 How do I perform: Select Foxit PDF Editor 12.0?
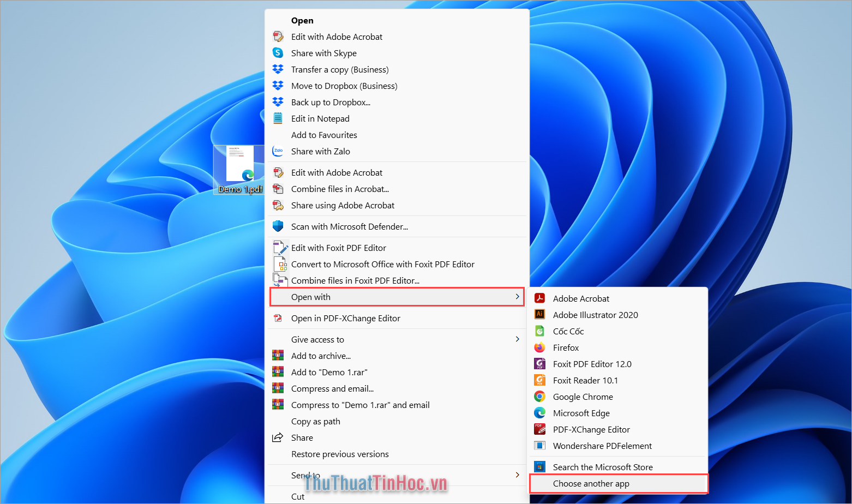click(592, 364)
